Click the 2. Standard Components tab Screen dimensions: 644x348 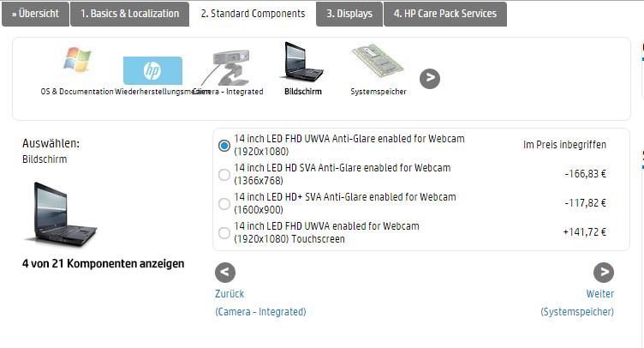tap(253, 14)
